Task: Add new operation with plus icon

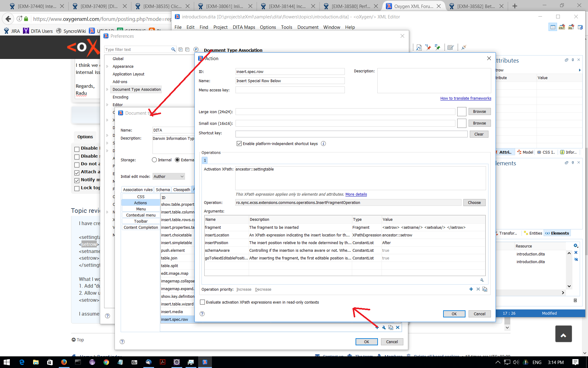Action: 471,289
